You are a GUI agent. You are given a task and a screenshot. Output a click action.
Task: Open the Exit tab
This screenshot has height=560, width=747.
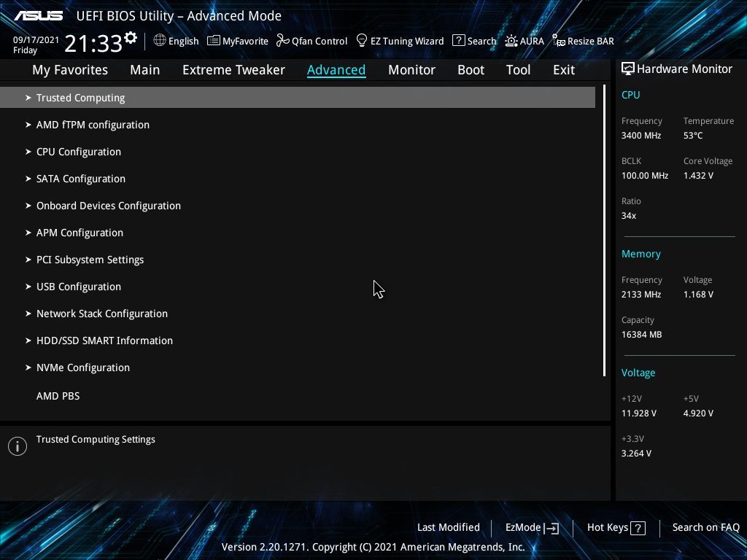(x=564, y=70)
